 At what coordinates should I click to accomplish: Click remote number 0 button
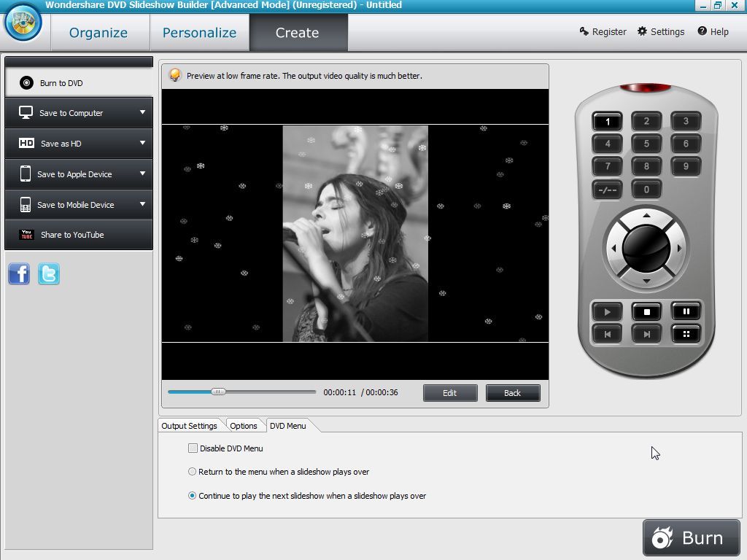(646, 189)
